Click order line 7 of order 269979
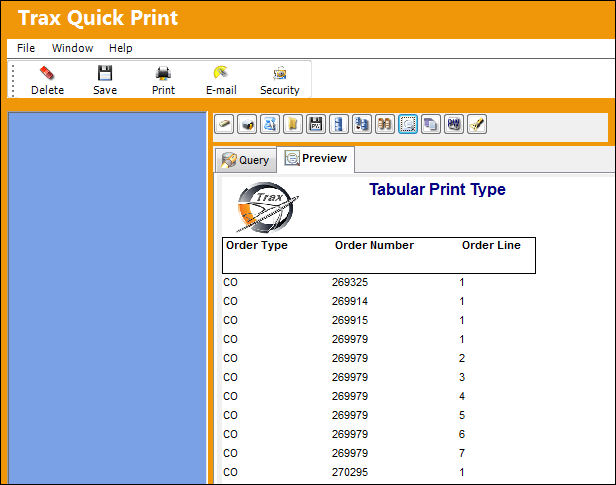Image resolution: width=616 pixels, height=485 pixels. pyautogui.click(x=462, y=453)
